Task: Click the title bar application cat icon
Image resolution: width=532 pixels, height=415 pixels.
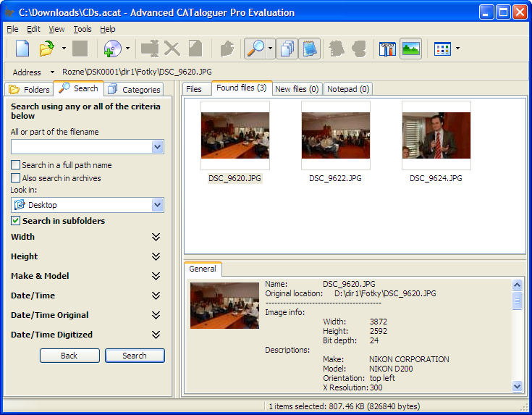Action: click(x=9, y=12)
